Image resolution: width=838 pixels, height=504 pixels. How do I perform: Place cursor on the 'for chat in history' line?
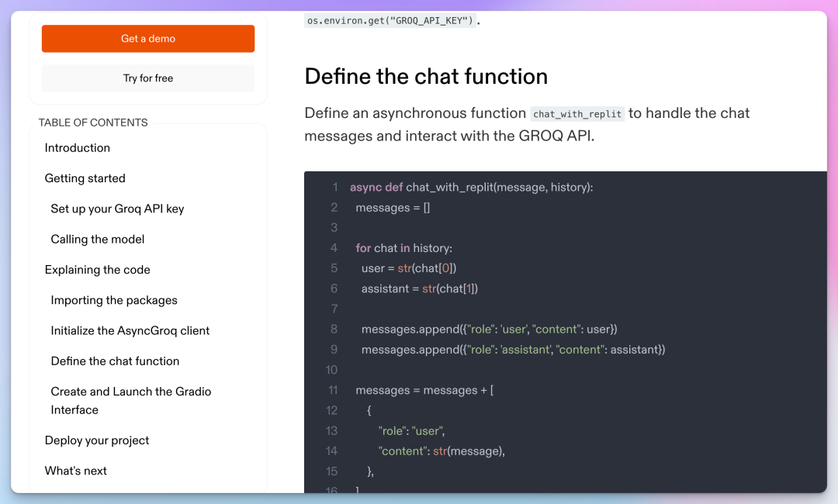point(403,248)
